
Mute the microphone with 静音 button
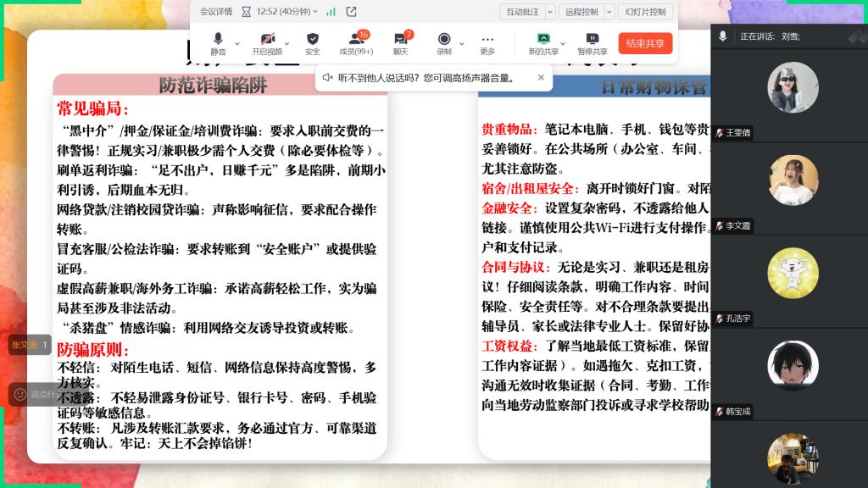point(218,43)
